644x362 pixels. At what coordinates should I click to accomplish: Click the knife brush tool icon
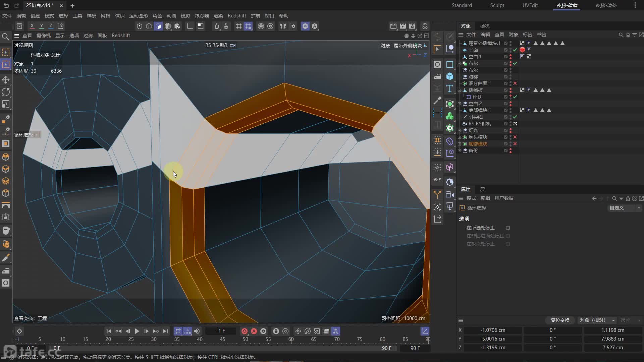6,258
